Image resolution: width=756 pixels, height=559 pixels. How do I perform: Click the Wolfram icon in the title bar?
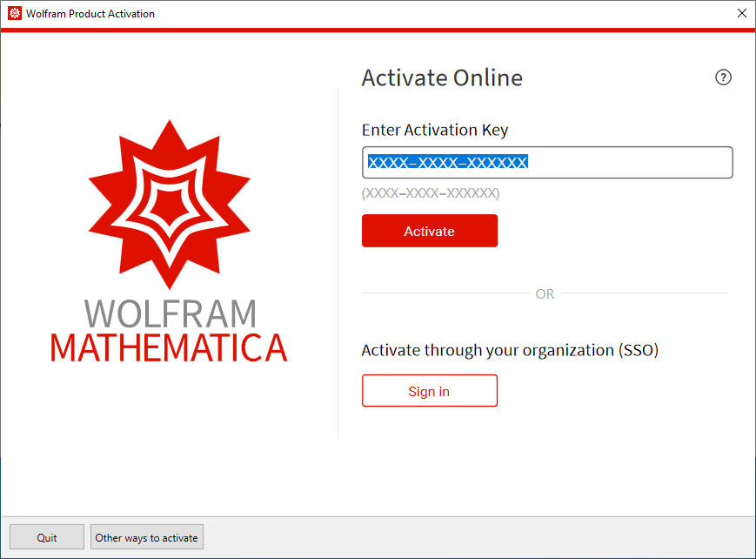click(15, 14)
